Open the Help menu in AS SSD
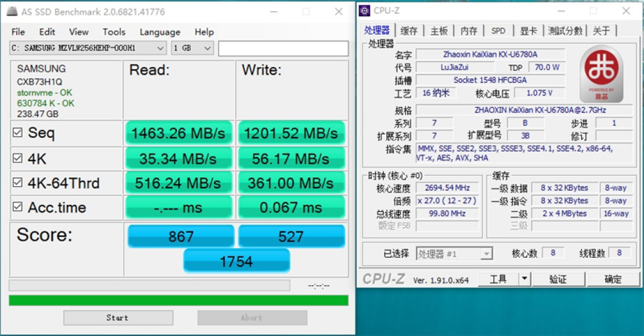 point(204,32)
